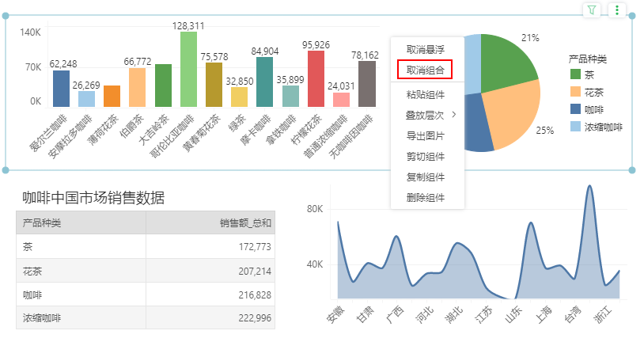Select the tallest bar labeled 128,311

(188, 69)
